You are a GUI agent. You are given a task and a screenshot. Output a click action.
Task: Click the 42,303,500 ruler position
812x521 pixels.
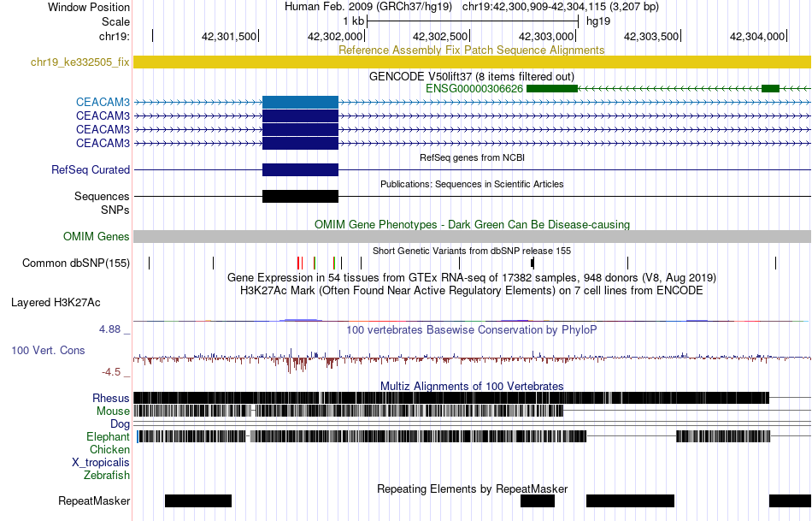(651, 36)
